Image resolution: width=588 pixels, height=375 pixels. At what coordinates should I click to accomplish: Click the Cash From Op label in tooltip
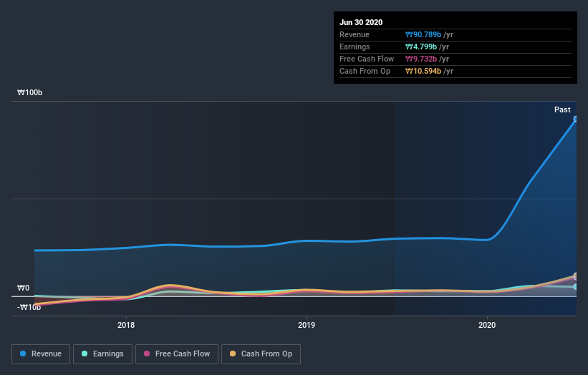coord(365,71)
